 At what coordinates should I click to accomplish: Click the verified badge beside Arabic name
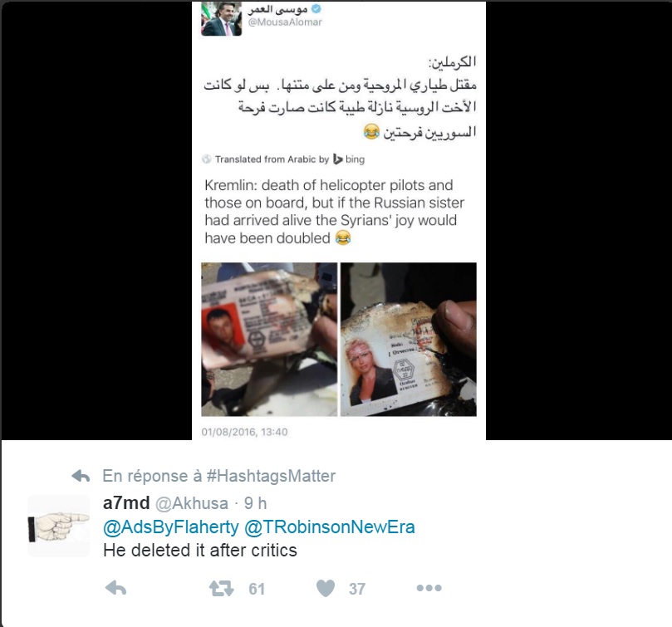pyautogui.click(x=316, y=8)
